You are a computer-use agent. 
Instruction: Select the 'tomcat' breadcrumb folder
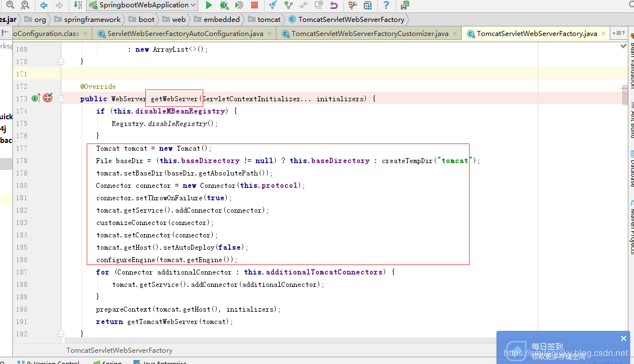point(265,19)
